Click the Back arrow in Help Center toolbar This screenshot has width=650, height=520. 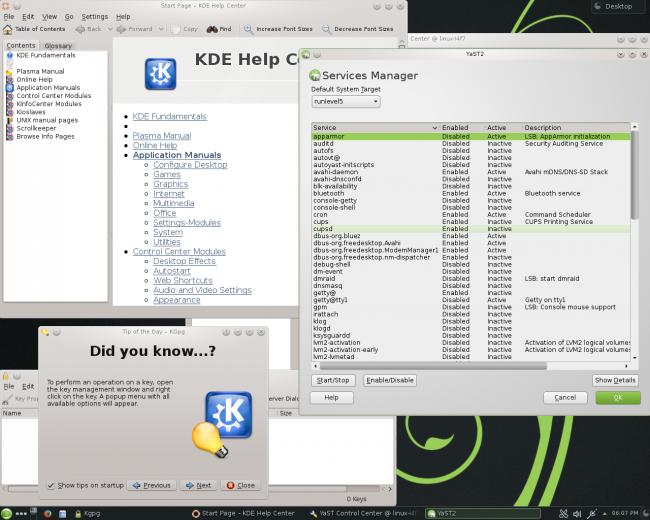(x=80, y=29)
